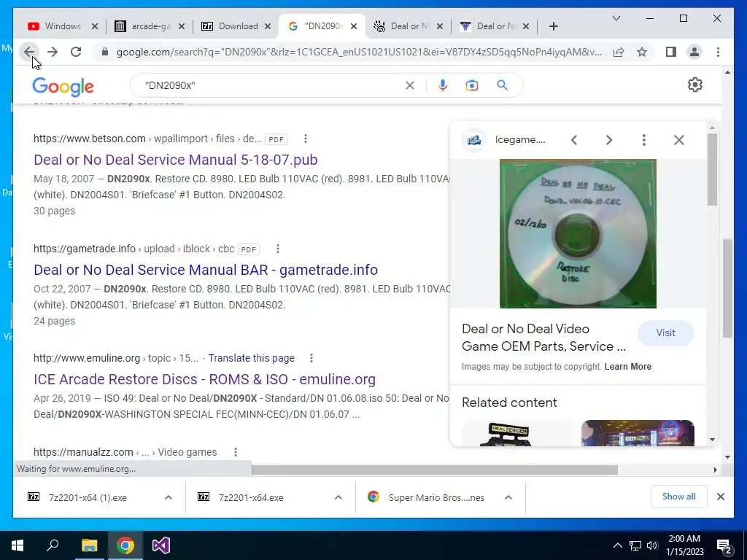Close the Windows YouTube tab
The height and width of the screenshot is (560, 747).
pyautogui.click(x=95, y=26)
